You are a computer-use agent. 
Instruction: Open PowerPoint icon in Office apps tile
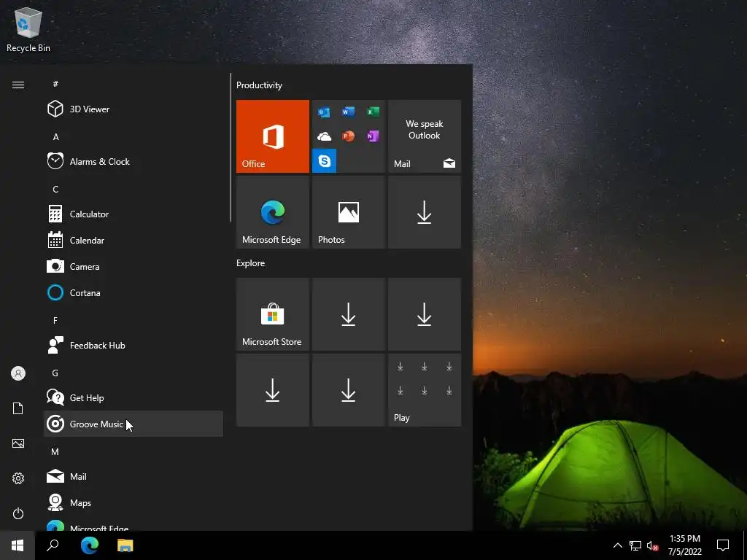pyautogui.click(x=348, y=136)
